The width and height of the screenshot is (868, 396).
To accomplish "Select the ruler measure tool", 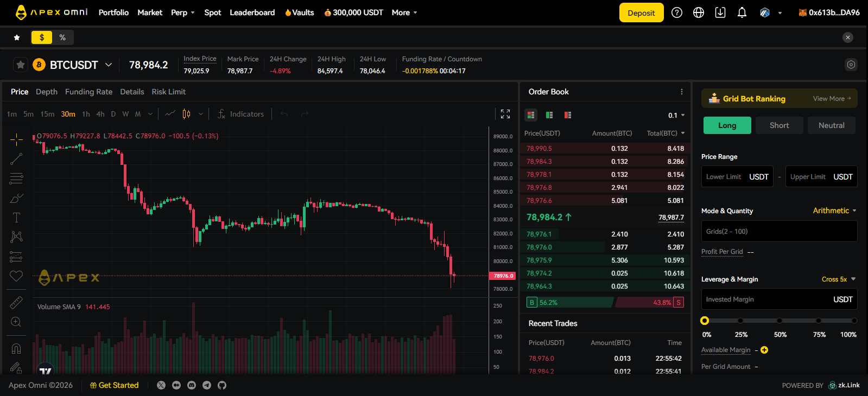I will (16, 302).
